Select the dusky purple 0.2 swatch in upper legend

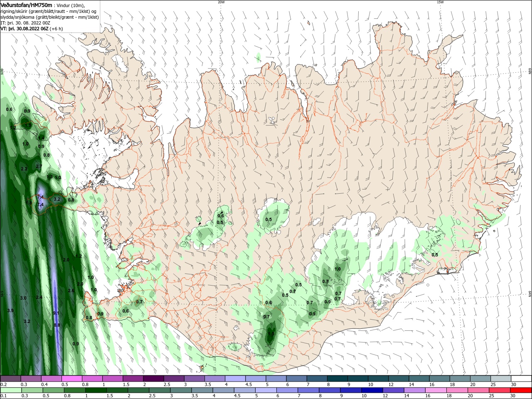pos(10,379)
